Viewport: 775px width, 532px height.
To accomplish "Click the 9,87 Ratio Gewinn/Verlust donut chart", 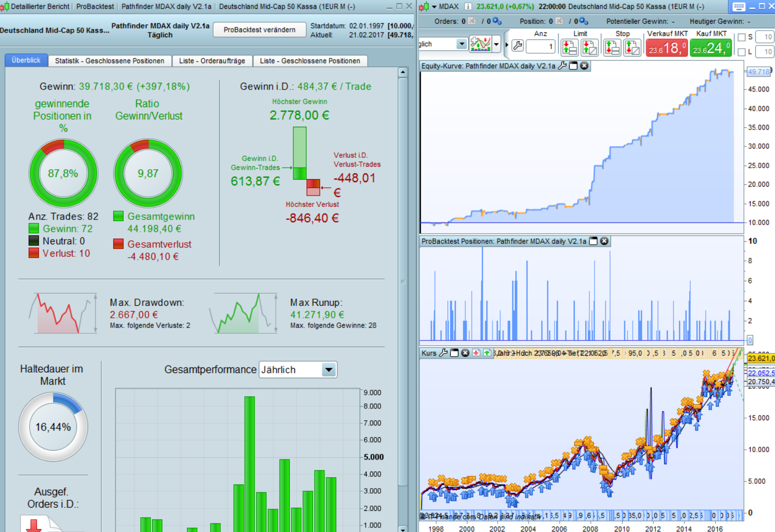I will pos(148,173).
